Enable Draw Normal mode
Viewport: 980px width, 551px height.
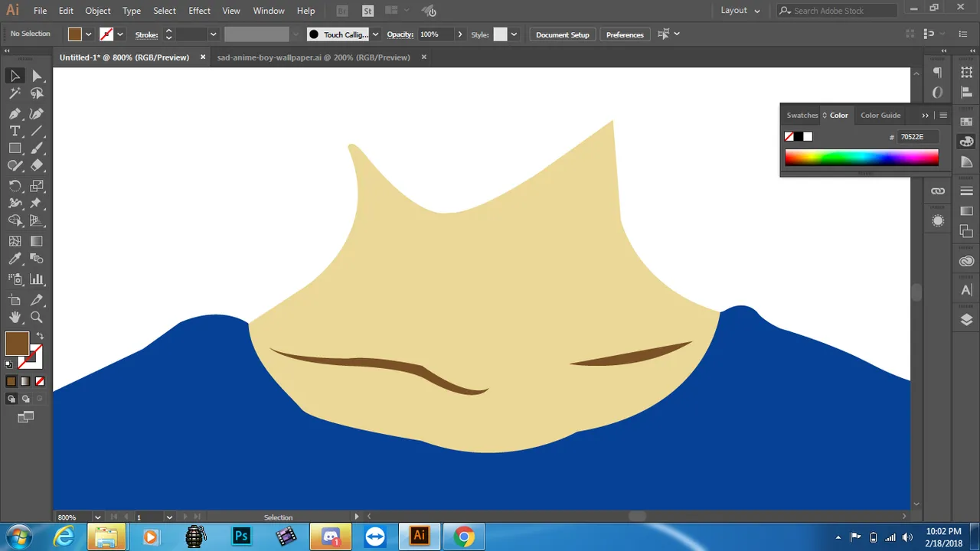click(x=11, y=399)
